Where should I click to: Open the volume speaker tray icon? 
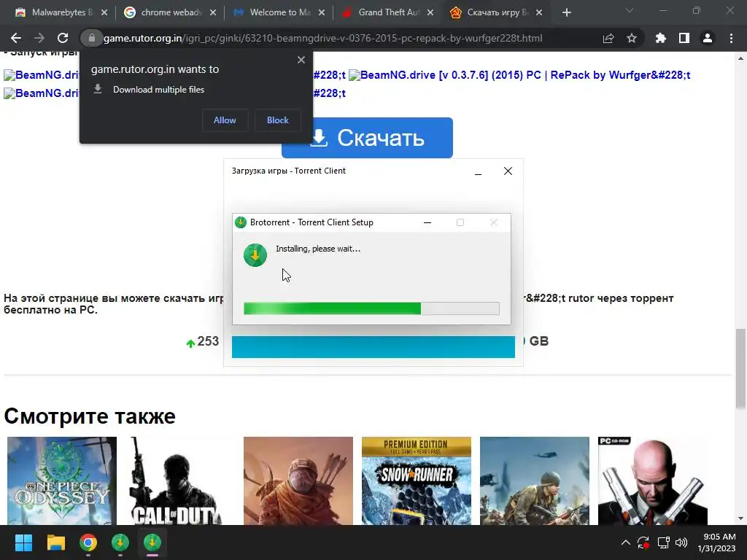[682, 542]
